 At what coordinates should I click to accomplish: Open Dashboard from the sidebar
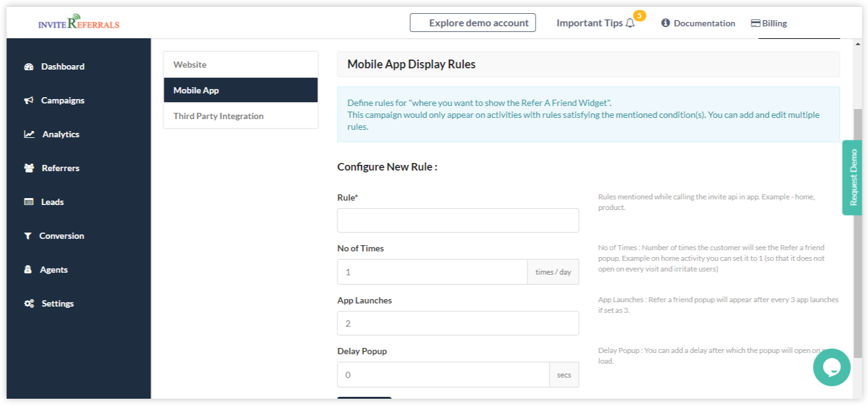click(63, 66)
